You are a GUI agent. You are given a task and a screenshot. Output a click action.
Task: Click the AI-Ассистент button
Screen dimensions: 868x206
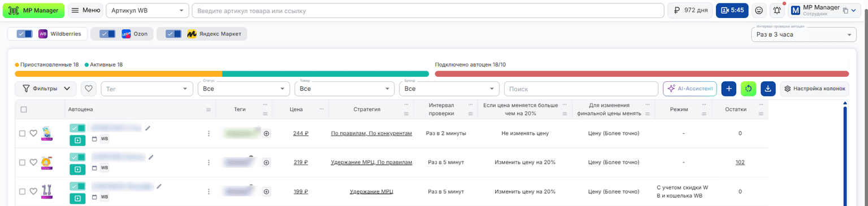click(x=690, y=89)
